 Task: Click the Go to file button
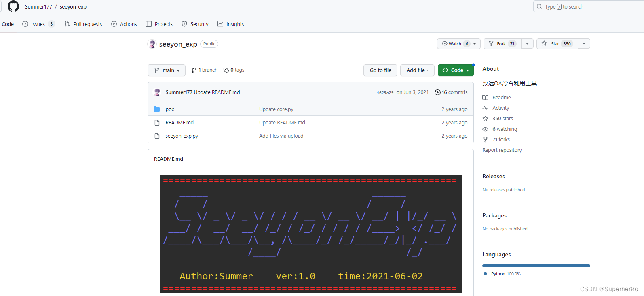[380, 70]
